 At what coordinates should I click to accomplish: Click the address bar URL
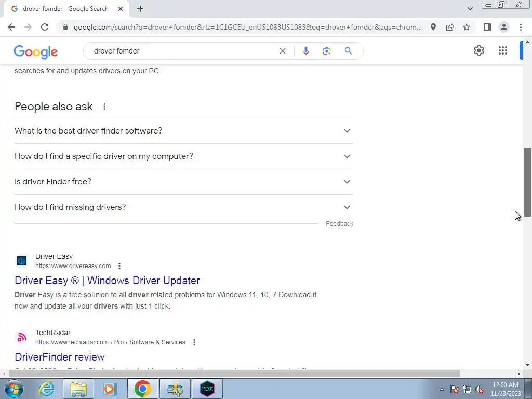coord(248,27)
